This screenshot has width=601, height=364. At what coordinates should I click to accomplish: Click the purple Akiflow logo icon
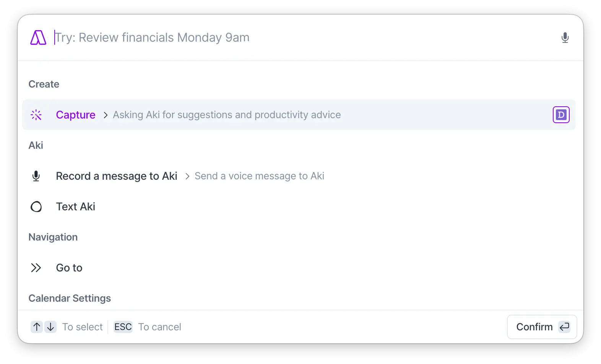pos(38,37)
